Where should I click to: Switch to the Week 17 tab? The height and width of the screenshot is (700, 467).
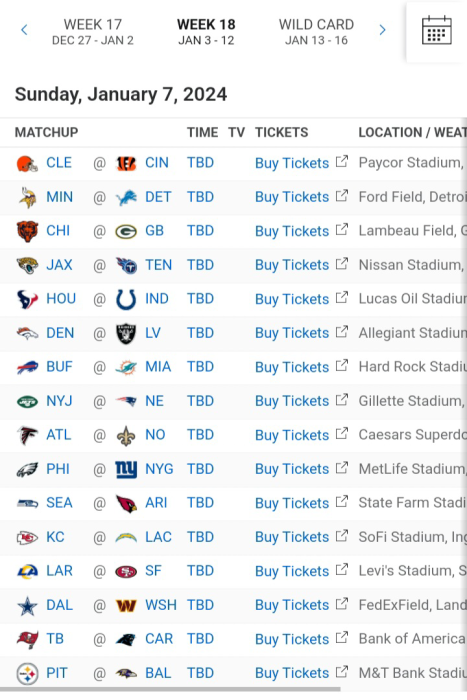93,32
